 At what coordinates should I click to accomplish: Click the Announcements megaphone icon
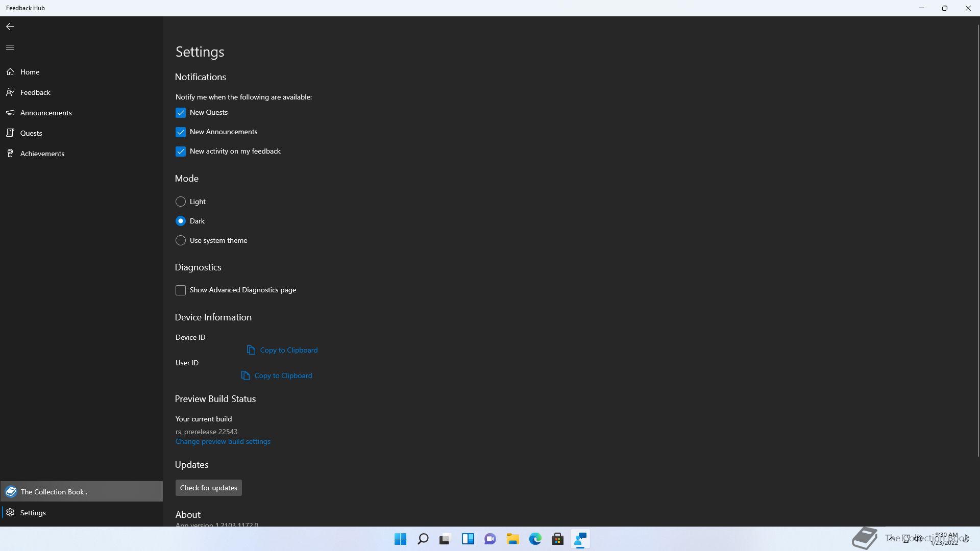pos(10,113)
